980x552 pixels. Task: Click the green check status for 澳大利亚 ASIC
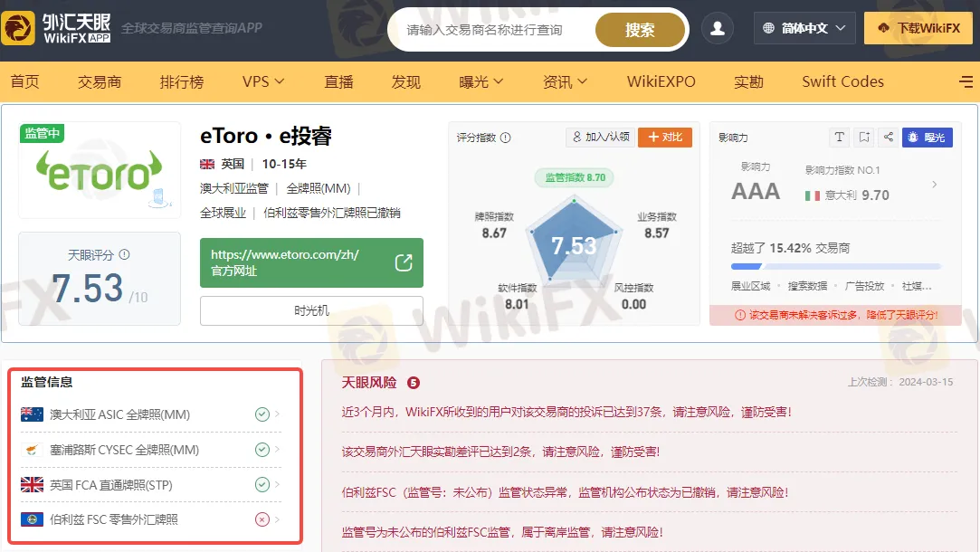pos(262,414)
